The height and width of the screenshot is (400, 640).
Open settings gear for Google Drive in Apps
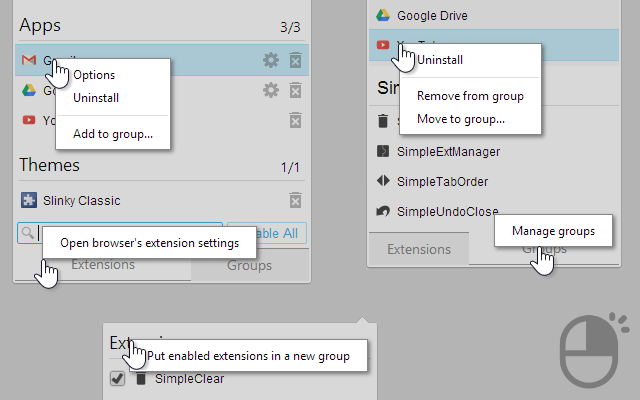coord(271,90)
